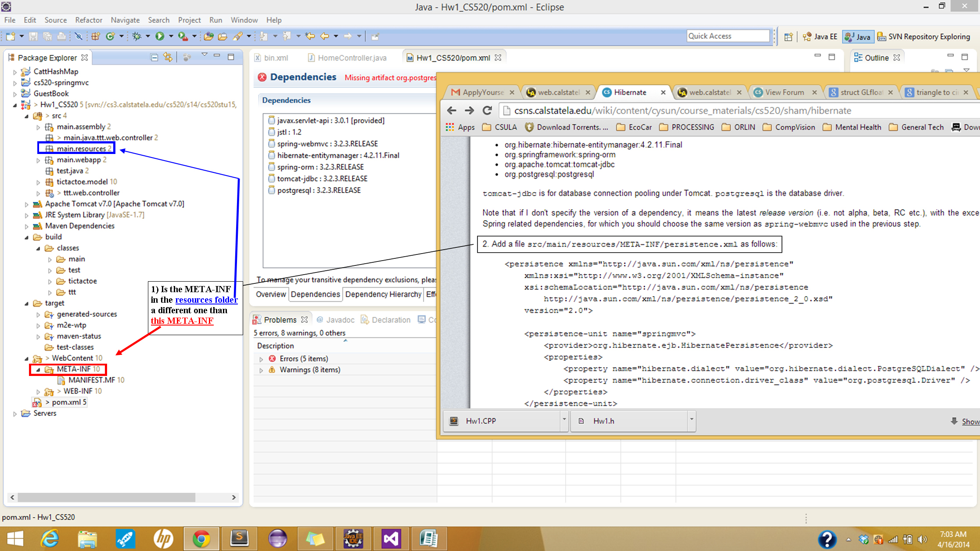Viewport: 980px width, 551px height.
Task: Open the Refactor menu
Action: click(88, 20)
